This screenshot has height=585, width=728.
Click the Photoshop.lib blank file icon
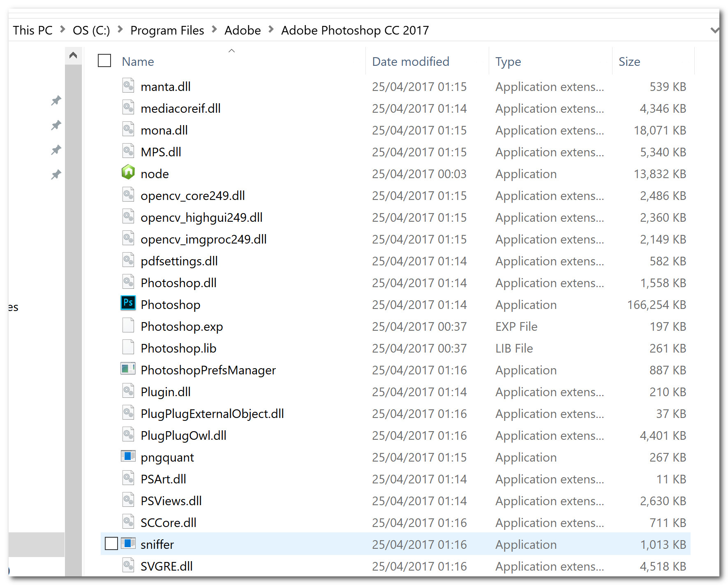coord(128,347)
